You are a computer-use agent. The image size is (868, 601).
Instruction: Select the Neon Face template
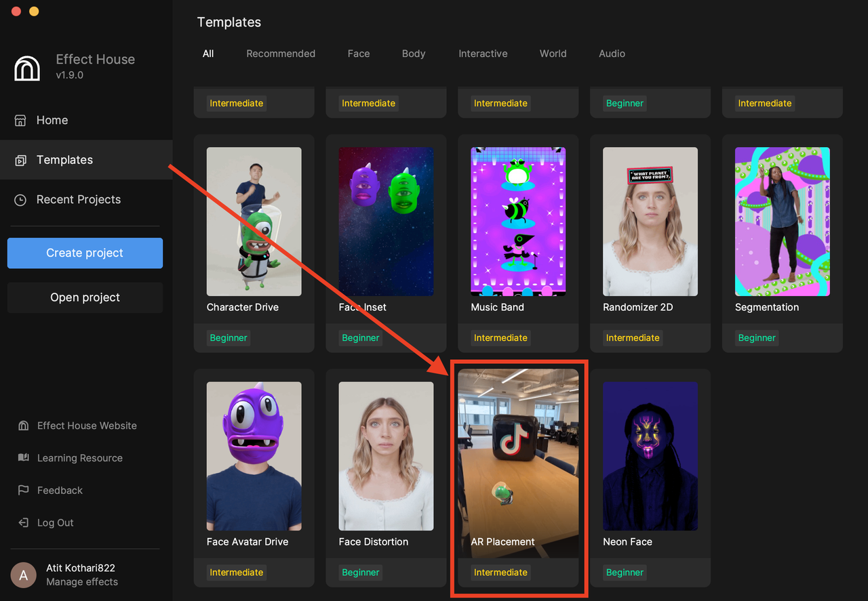(x=650, y=456)
